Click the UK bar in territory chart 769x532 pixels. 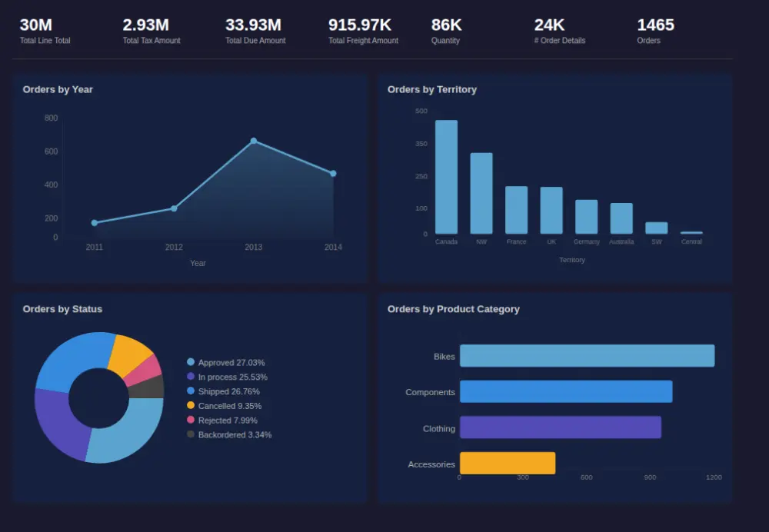[x=551, y=211]
